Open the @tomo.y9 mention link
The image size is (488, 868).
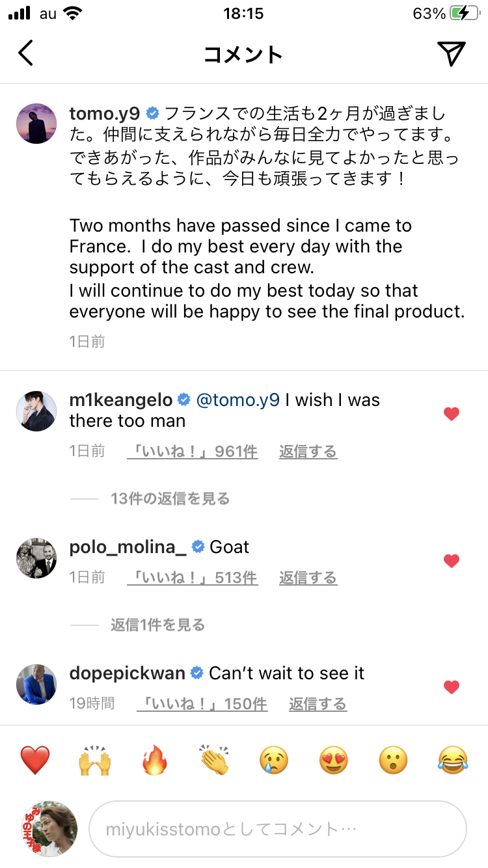click(237, 400)
